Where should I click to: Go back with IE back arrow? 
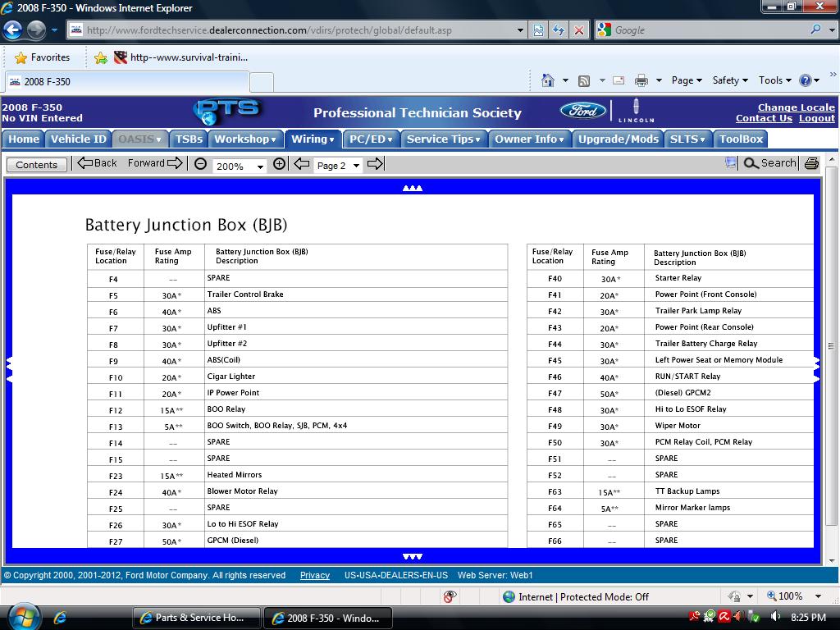pos(12,30)
